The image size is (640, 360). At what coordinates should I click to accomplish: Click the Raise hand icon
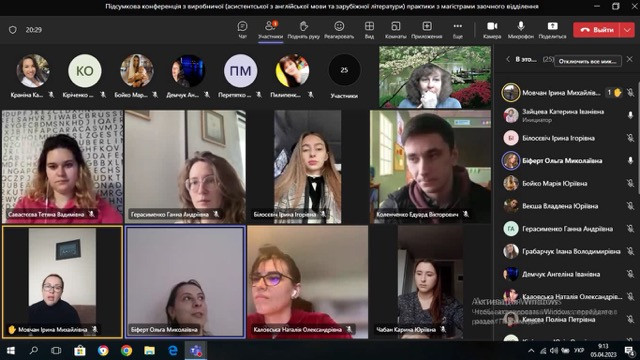click(x=303, y=27)
